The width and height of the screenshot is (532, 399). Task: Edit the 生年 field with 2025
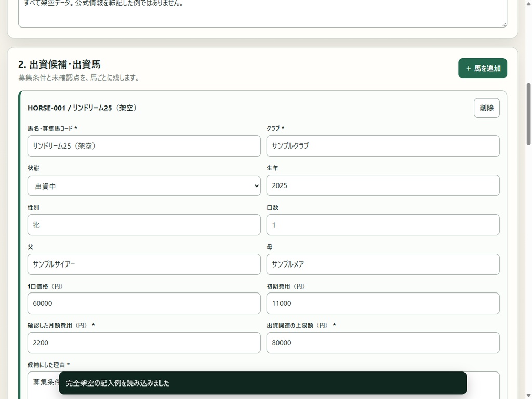tap(383, 185)
